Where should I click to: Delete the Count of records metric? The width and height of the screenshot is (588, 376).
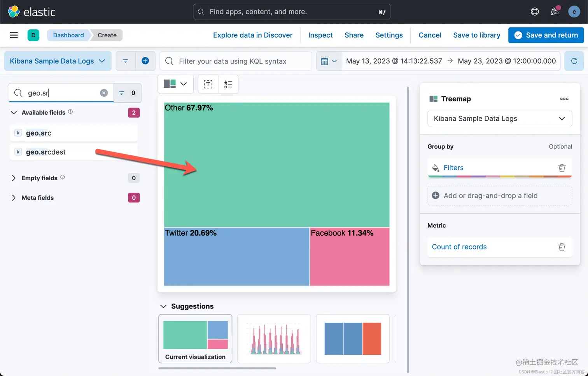(562, 247)
